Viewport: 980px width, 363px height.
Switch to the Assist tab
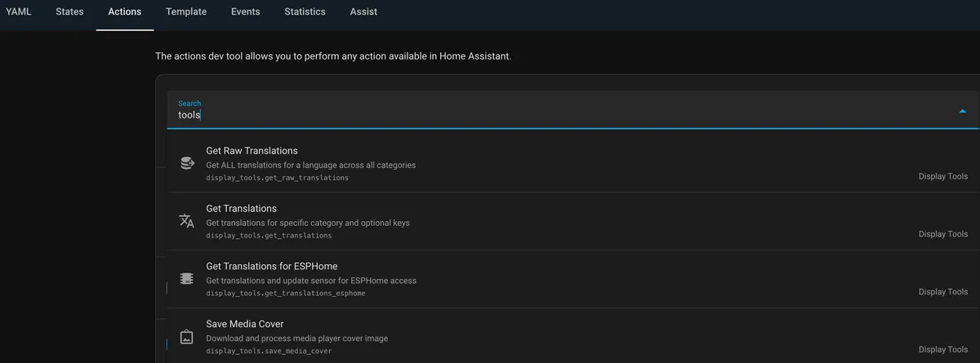click(363, 11)
